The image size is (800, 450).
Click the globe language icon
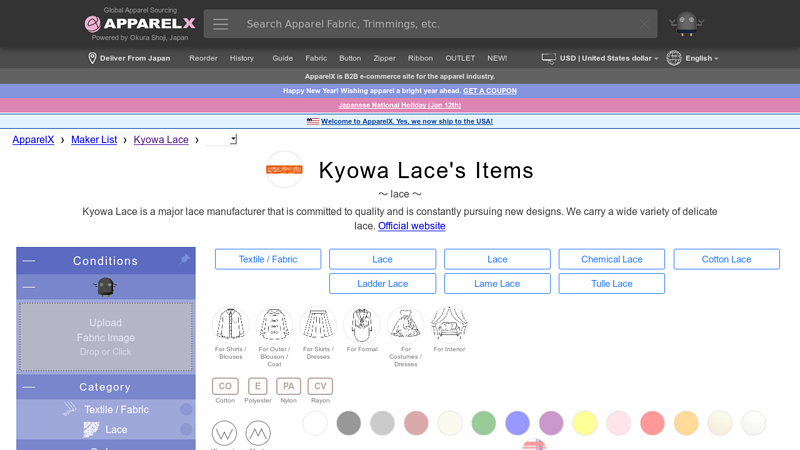click(674, 58)
